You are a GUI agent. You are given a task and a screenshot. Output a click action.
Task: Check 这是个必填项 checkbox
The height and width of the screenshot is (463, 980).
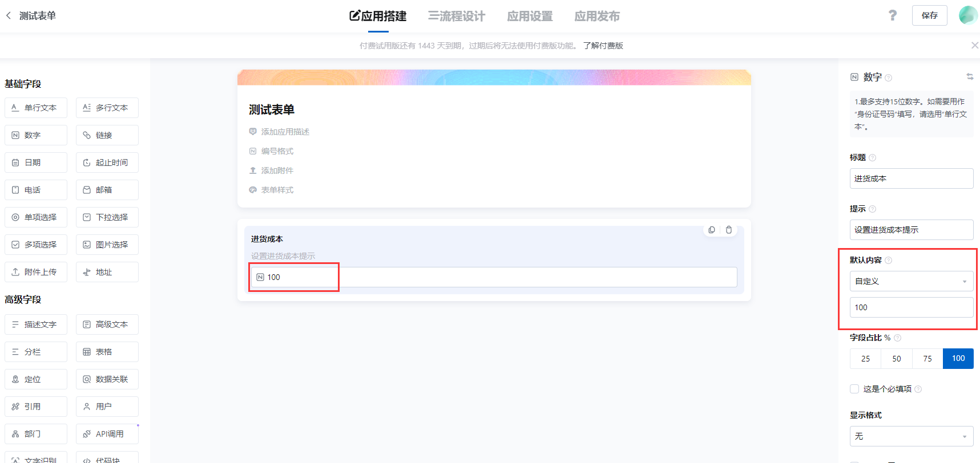click(x=854, y=389)
